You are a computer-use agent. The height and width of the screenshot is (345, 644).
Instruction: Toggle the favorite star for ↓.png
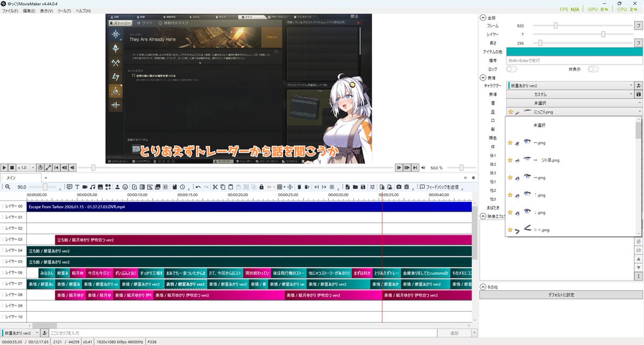[510, 212]
